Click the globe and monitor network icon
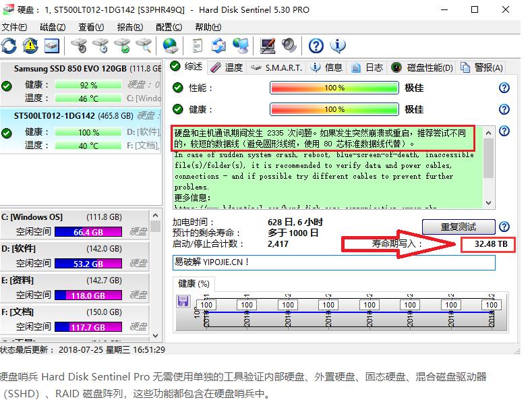The image size is (532, 404). 241,45
